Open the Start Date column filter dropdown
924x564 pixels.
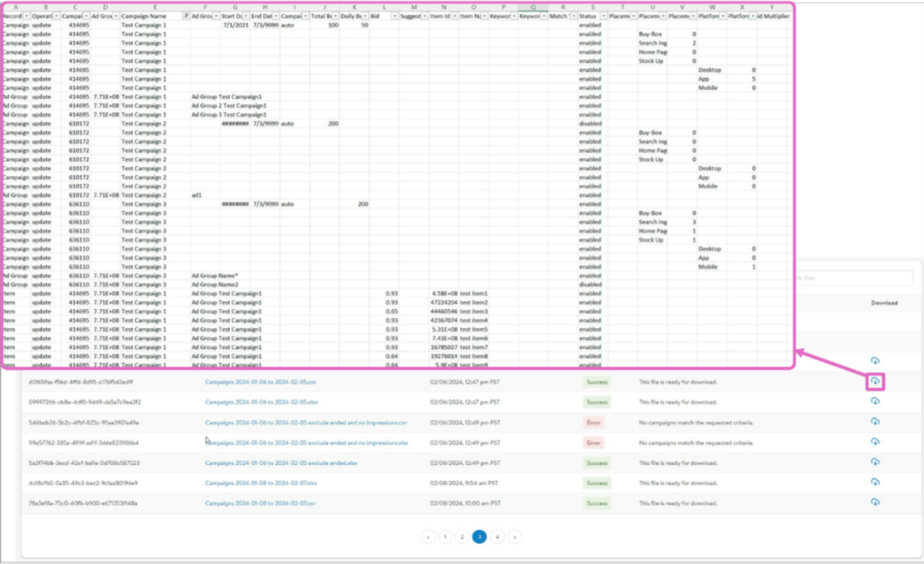pyautogui.click(x=245, y=16)
